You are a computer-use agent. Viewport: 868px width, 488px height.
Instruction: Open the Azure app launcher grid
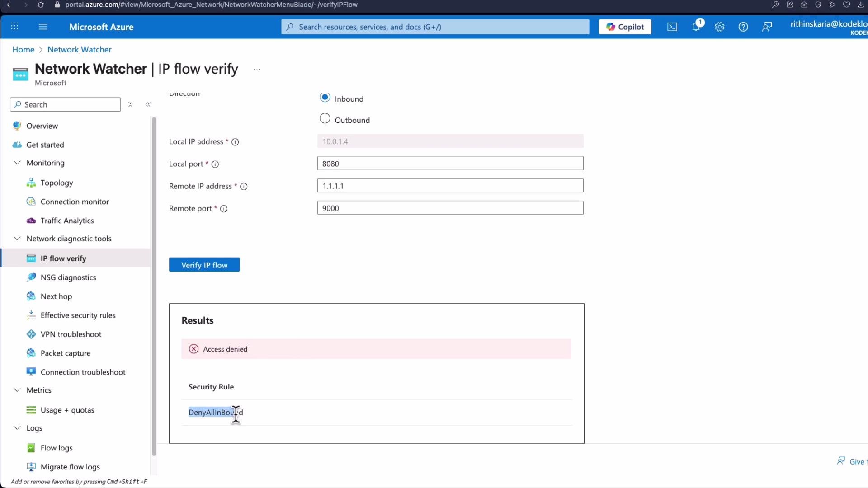[x=14, y=27]
